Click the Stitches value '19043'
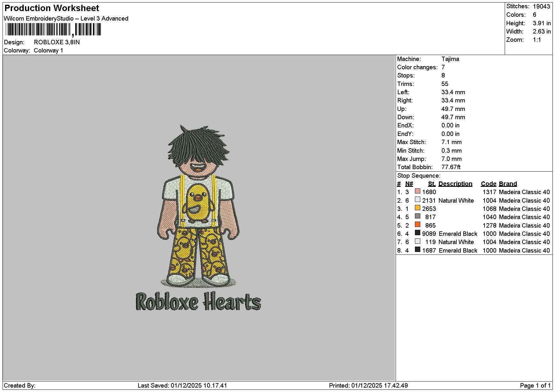555x392 pixels. (x=541, y=6)
